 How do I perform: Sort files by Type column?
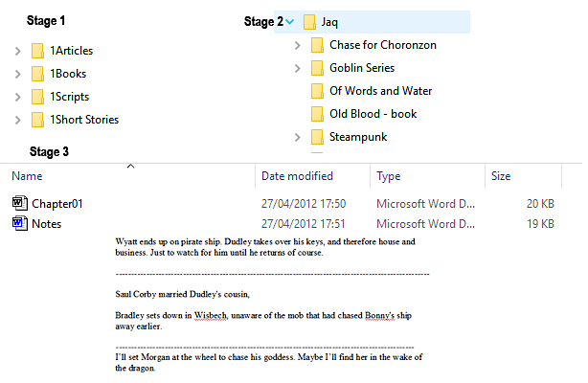[388, 176]
